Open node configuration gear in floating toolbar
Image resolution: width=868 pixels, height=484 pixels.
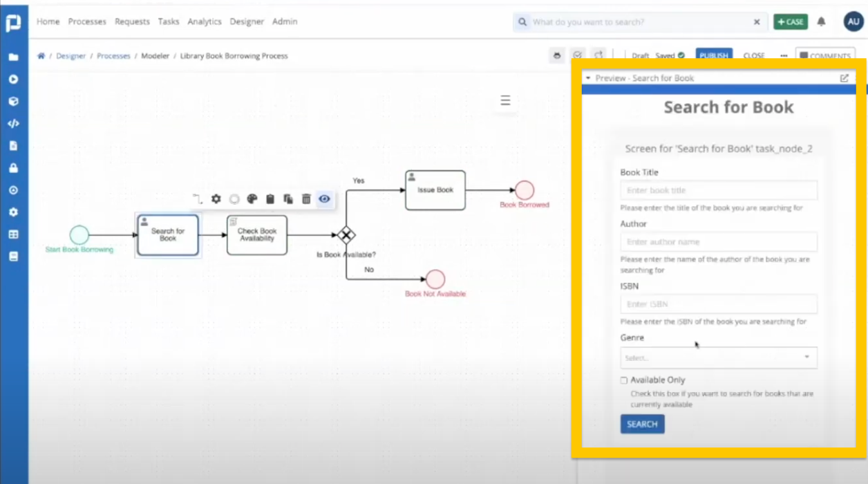[x=216, y=199]
